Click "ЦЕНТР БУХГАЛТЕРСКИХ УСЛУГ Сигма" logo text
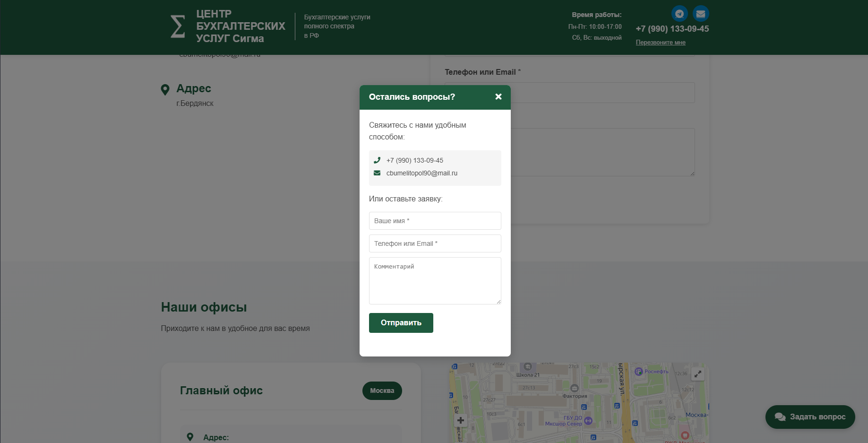This screenshot has height=443, width=868. (241, 26)
